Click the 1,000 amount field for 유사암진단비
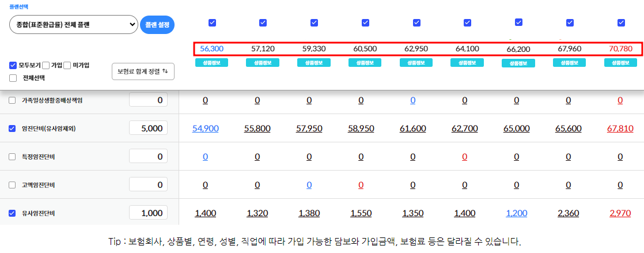This screenshot has height=253, width=644. coord(148,213)
